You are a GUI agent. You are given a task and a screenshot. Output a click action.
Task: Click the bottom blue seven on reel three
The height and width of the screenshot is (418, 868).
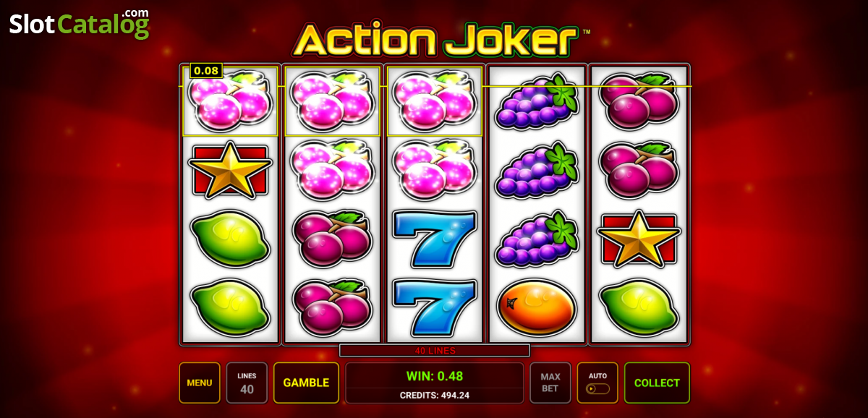coord(434,307)
